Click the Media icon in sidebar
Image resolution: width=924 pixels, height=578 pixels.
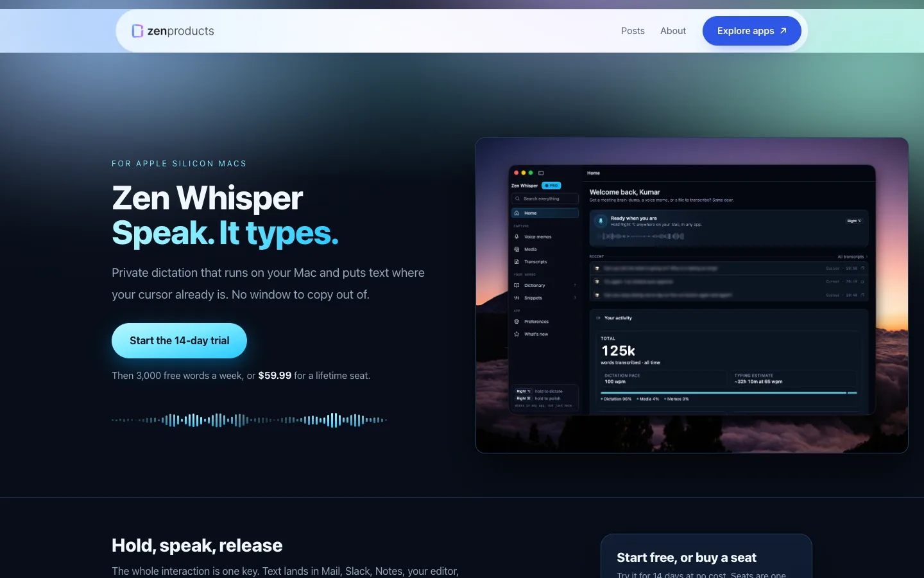[x=517, y=249]
